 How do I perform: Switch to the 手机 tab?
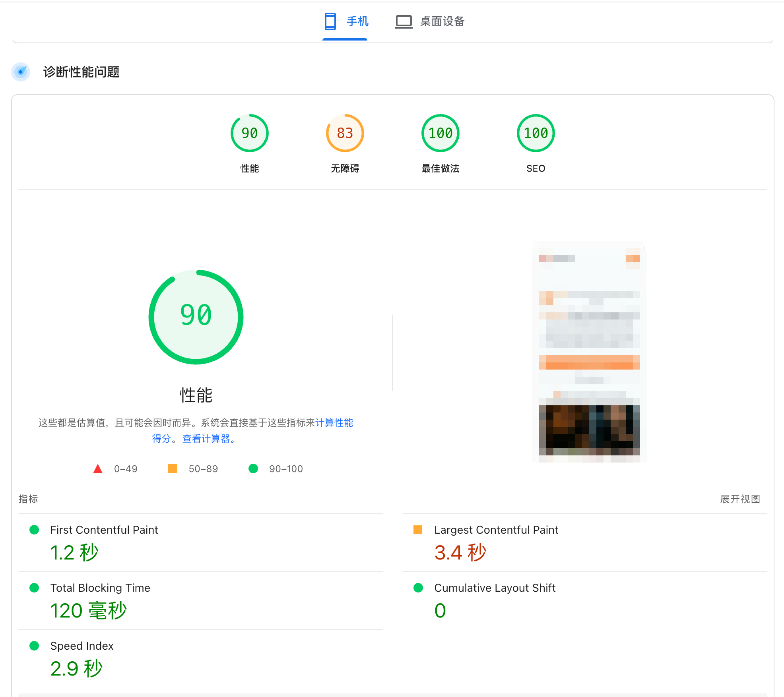click(x=357, y=21)
